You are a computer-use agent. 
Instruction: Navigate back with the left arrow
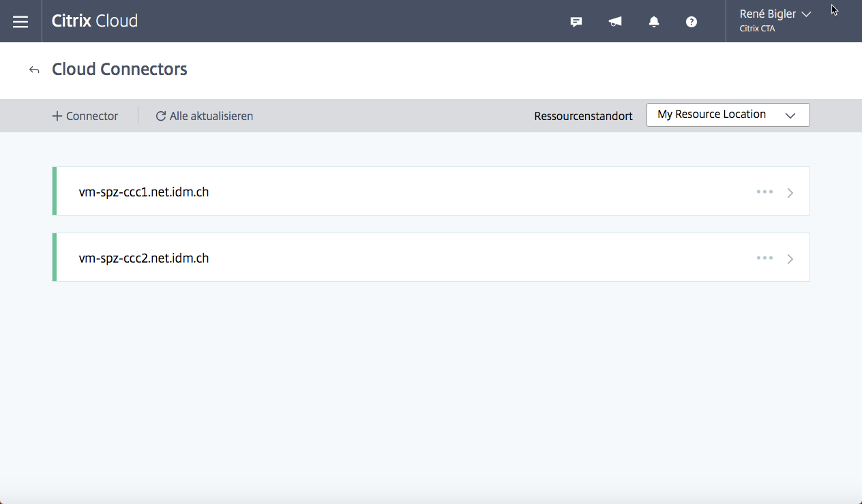pyautogui.click(x=33, y=70)
